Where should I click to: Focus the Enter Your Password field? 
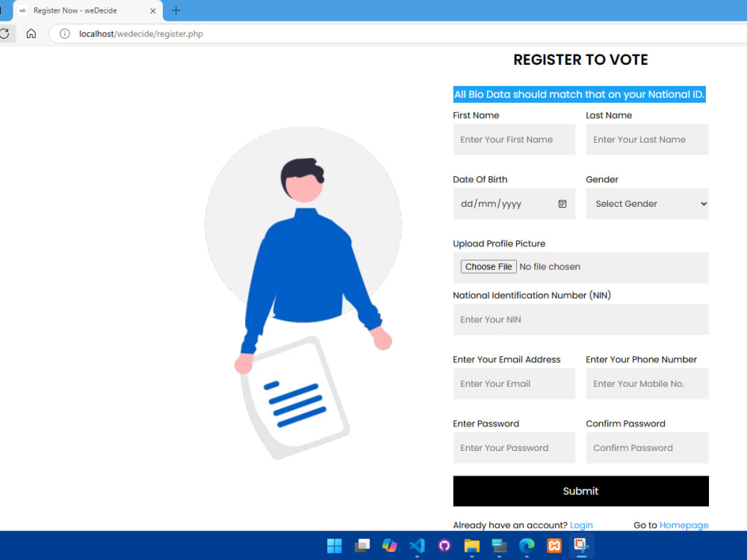click(514, 448)
